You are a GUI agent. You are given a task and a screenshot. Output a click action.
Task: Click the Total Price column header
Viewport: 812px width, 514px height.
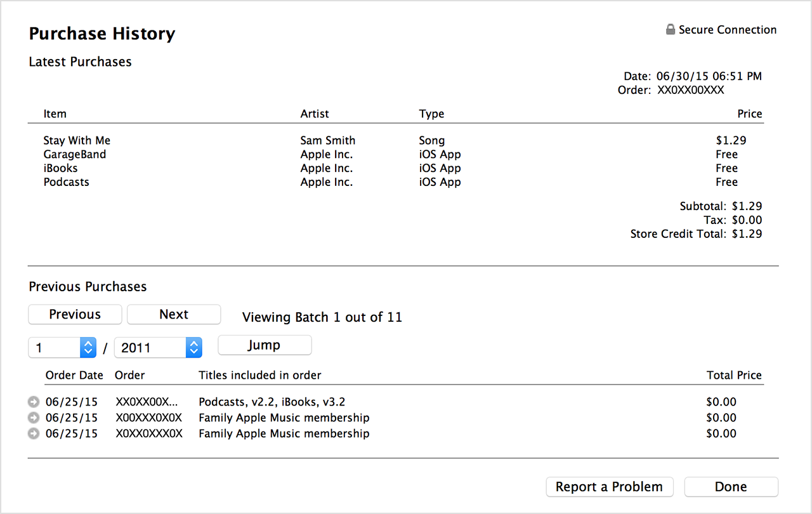pyautogui.click(x=735, y=375)
